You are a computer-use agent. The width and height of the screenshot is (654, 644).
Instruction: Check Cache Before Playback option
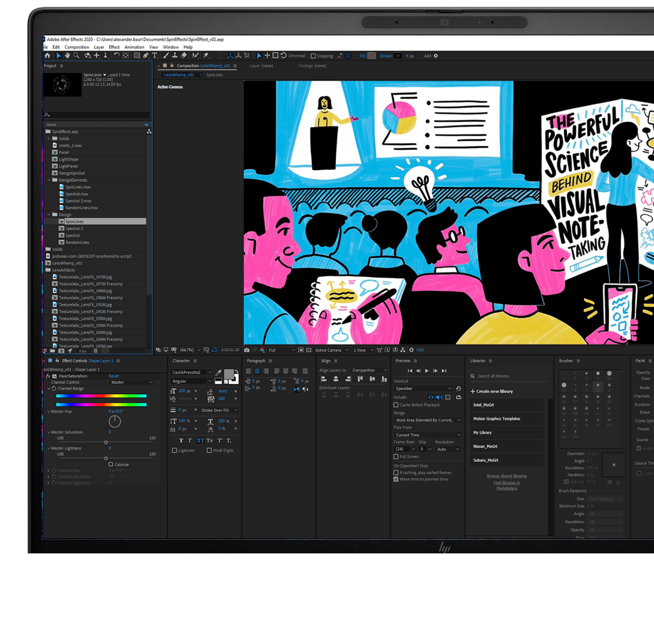coord(396,405)
